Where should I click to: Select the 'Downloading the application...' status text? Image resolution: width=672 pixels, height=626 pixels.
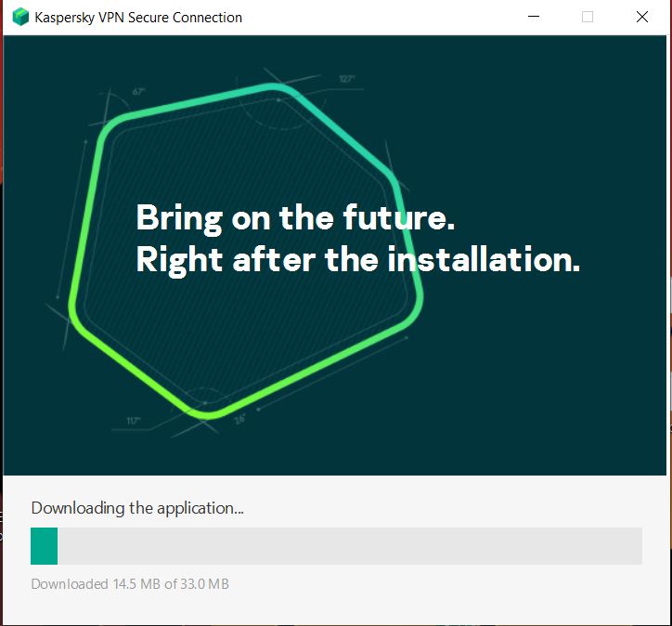click(x=137, y=508)
